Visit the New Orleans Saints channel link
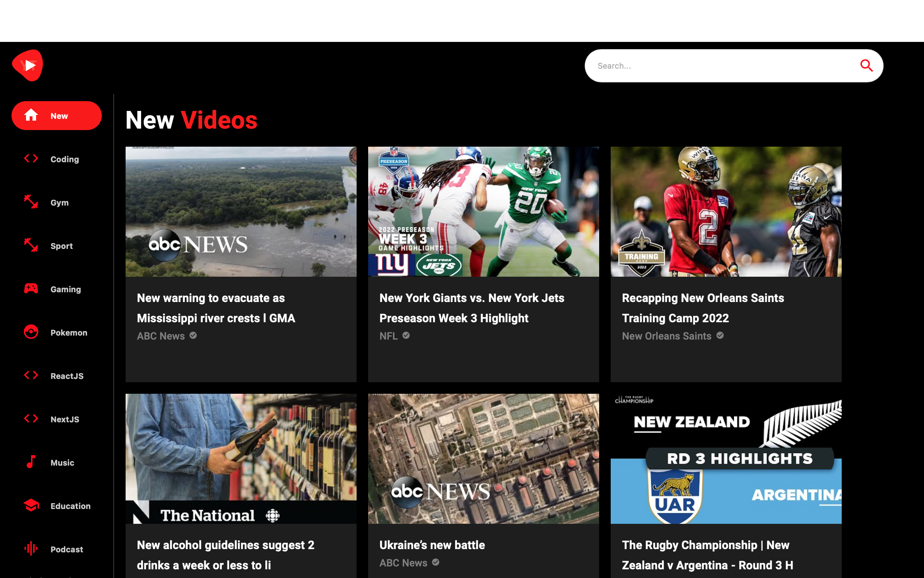Image resolution: width=924 pixels, height=578 pixels. [667, 336]
